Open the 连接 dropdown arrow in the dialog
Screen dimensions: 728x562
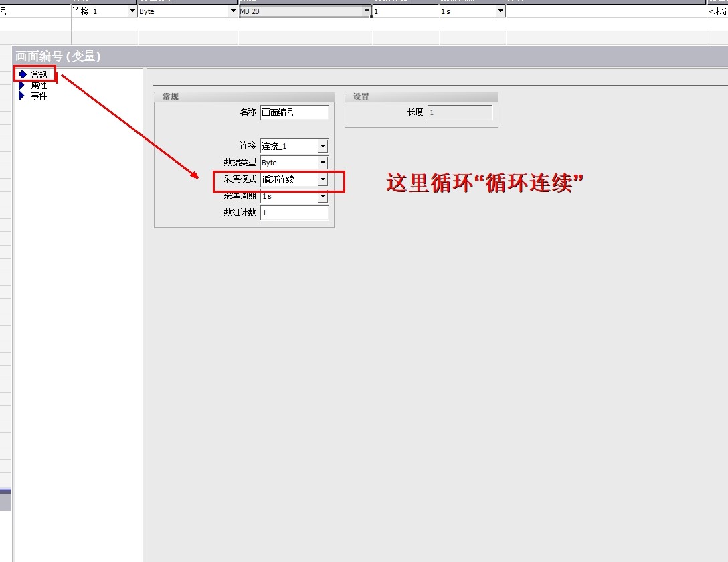323,145
